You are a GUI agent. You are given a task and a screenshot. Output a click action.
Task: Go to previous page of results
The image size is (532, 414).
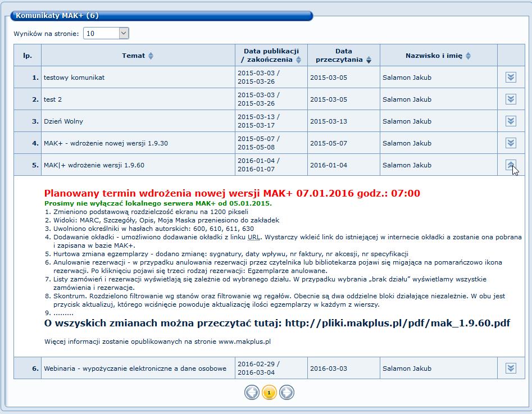click(252, 393)
